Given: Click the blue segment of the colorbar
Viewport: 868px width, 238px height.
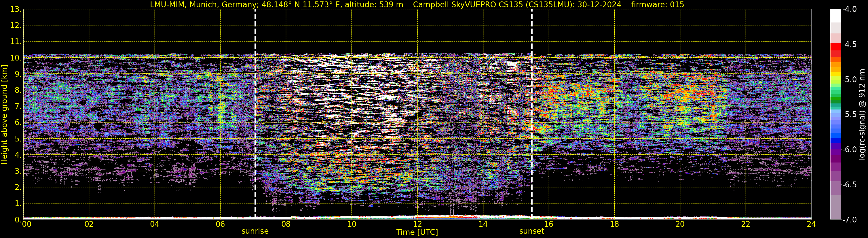Looking at the screenshot, I should [835, 141].
